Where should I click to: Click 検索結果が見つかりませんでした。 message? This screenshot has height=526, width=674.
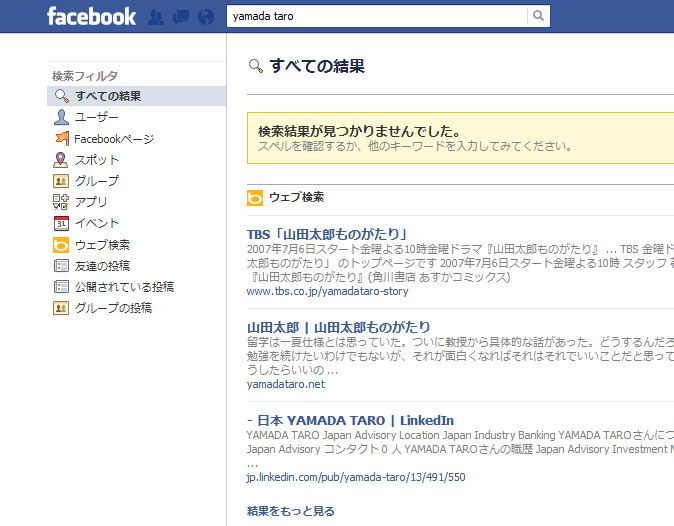point(359,131)
